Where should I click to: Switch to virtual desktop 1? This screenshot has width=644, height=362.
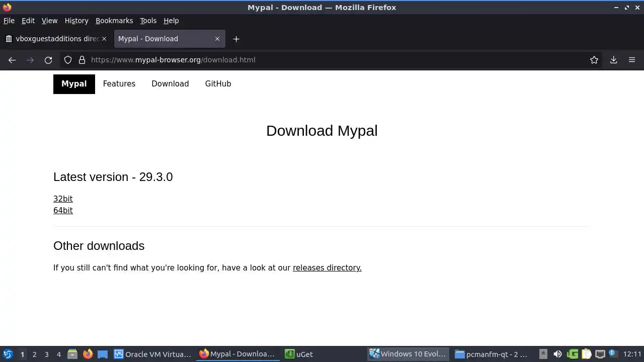22,354
